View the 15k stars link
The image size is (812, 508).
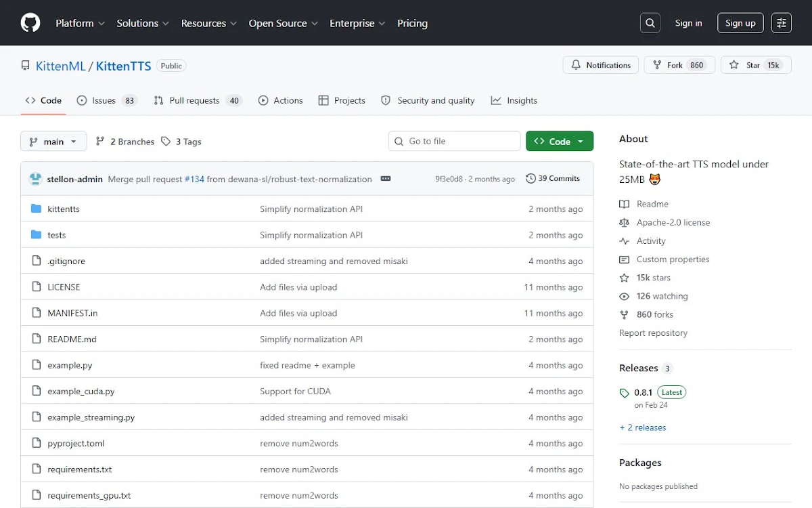645,278
